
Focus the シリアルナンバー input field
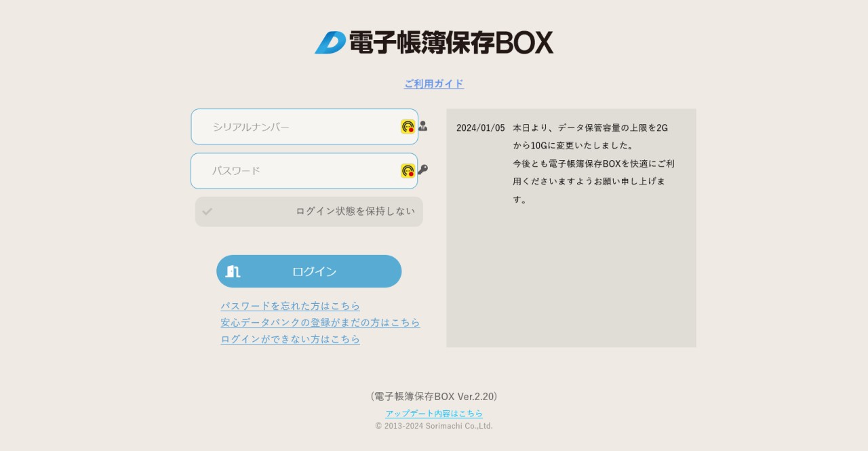coord(298,127)
